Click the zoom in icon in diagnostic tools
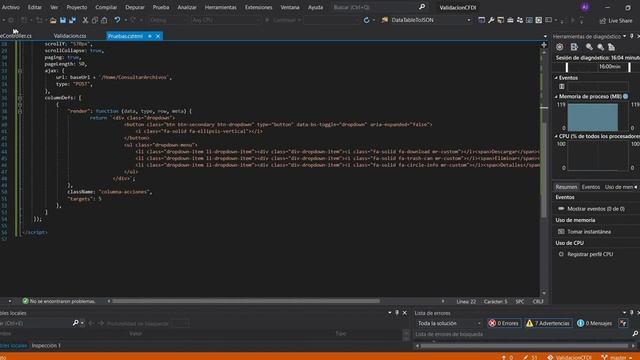 [x=589, y=47]
